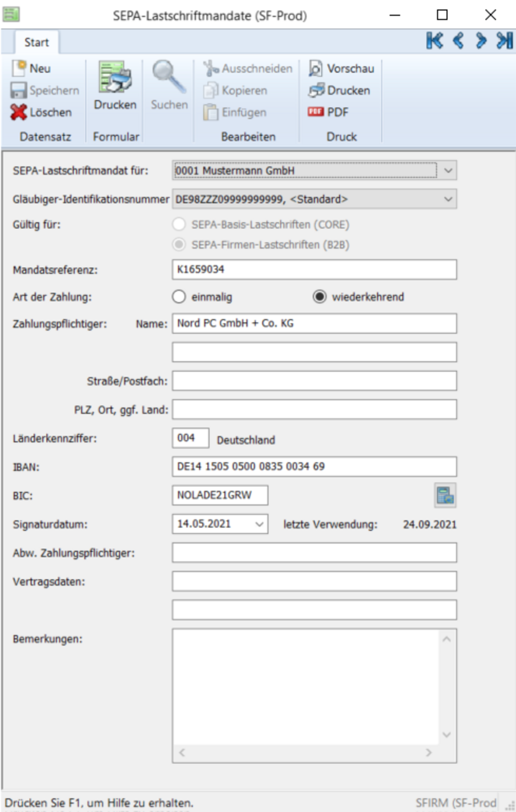Open the SEPA-Lastschriftmandat für dropdown
This screenshot has width=516, height=812.
click(448, 169)
